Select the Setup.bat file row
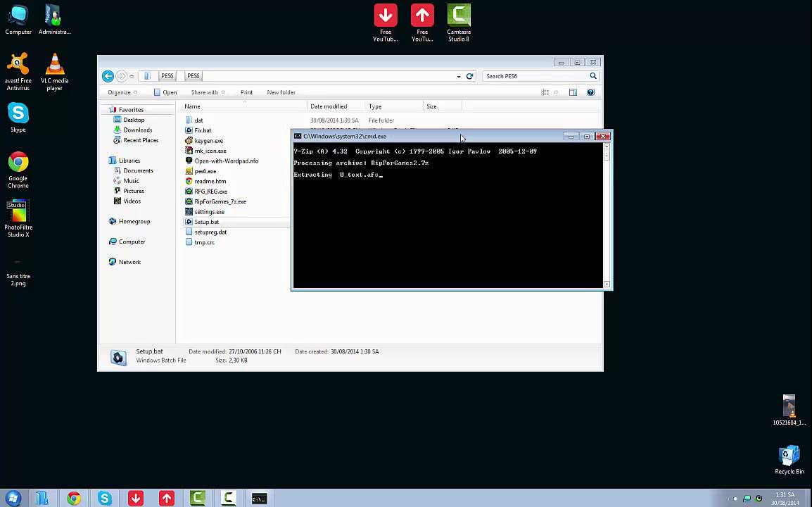Image resolution: width=812 pixels, height=507 pixels. point(236,222)
